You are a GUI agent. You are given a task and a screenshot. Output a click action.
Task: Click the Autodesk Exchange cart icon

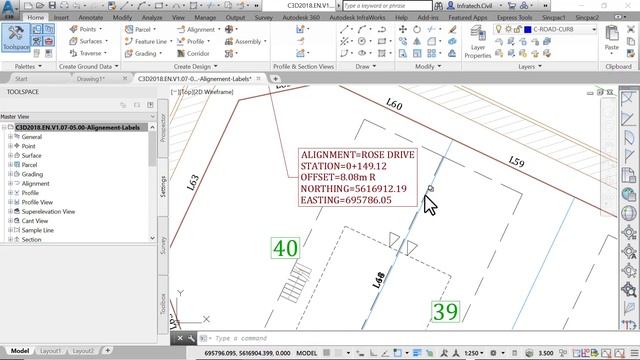[511, 6]
